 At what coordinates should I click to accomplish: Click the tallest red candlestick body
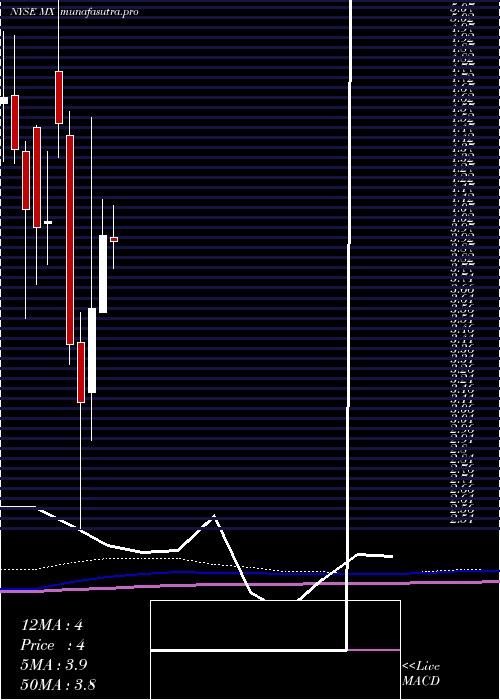(70, 240)
